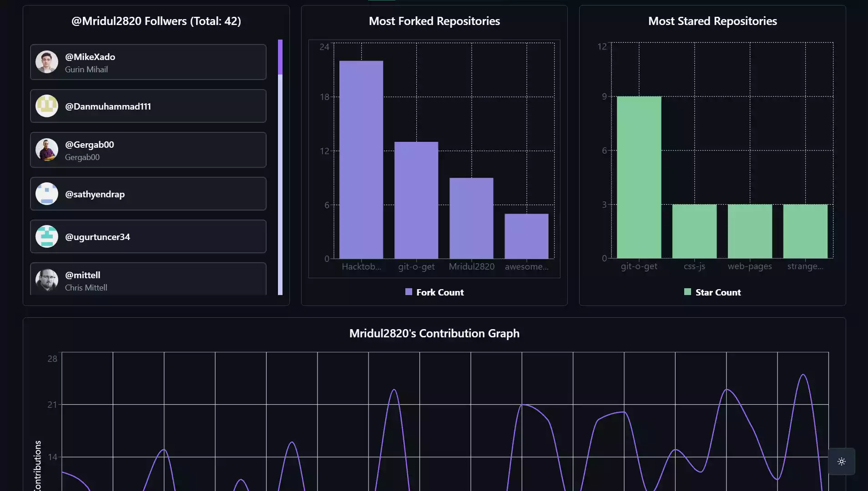Image resolution: width=868 pixels, height=491 pixels.
Task: Click the Chris Mittell name text
Action: click(x=86, y=288)
